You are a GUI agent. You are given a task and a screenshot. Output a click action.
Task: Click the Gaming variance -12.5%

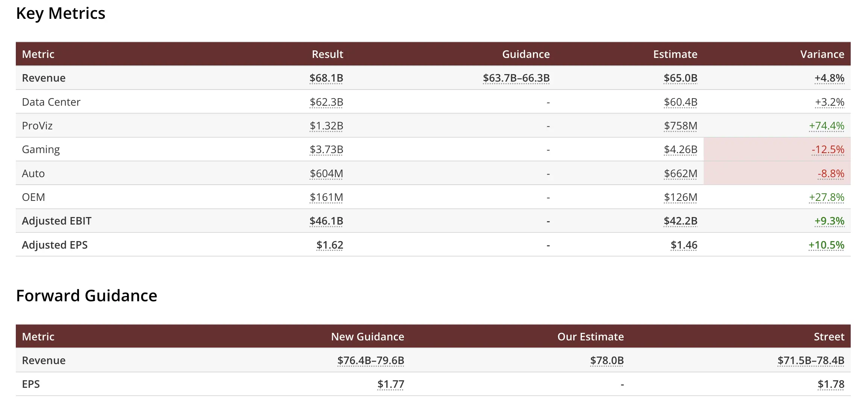[827, 149]
